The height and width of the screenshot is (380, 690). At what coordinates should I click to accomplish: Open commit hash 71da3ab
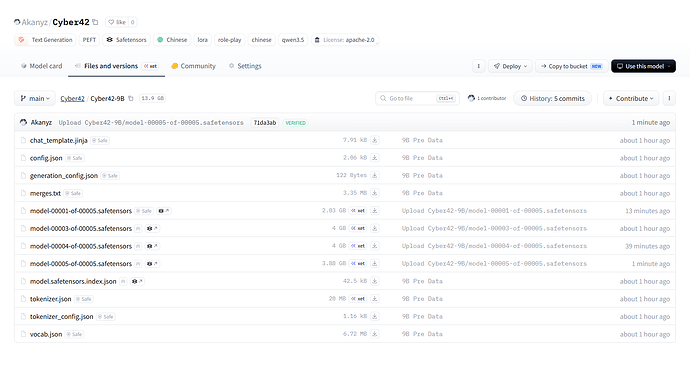click(265, 123)
